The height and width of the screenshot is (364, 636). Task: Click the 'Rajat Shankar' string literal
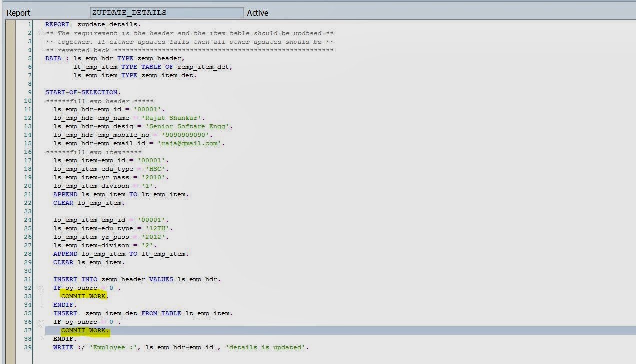coord(172,118)
